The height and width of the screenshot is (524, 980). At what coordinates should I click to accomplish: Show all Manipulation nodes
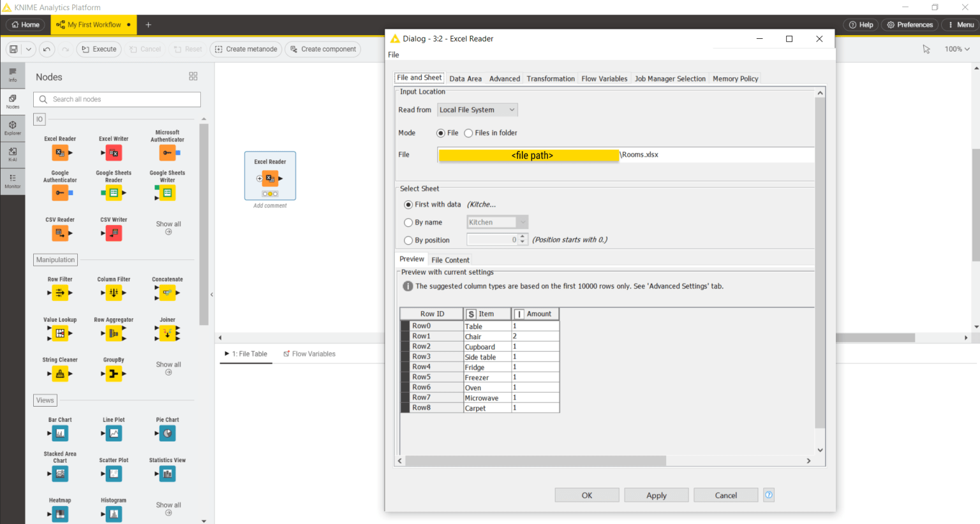point(168,368)
